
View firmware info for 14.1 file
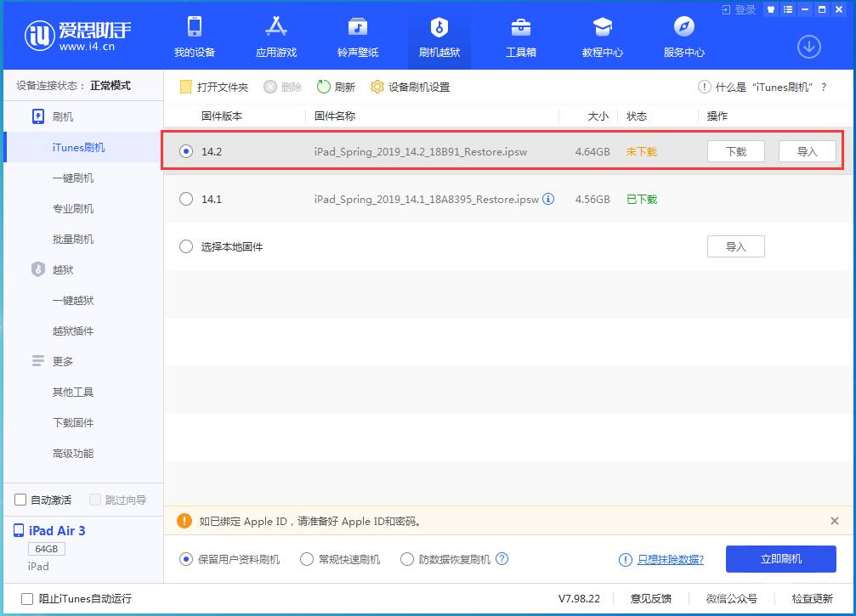pyautogui.click(x=548, y=200)
